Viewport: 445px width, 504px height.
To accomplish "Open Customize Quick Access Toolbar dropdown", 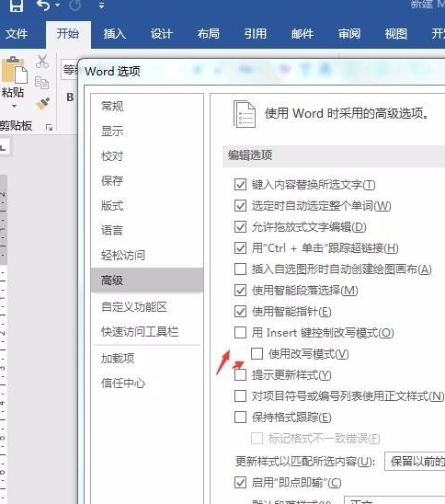I will pyautogui.click(x=101, y=6).
